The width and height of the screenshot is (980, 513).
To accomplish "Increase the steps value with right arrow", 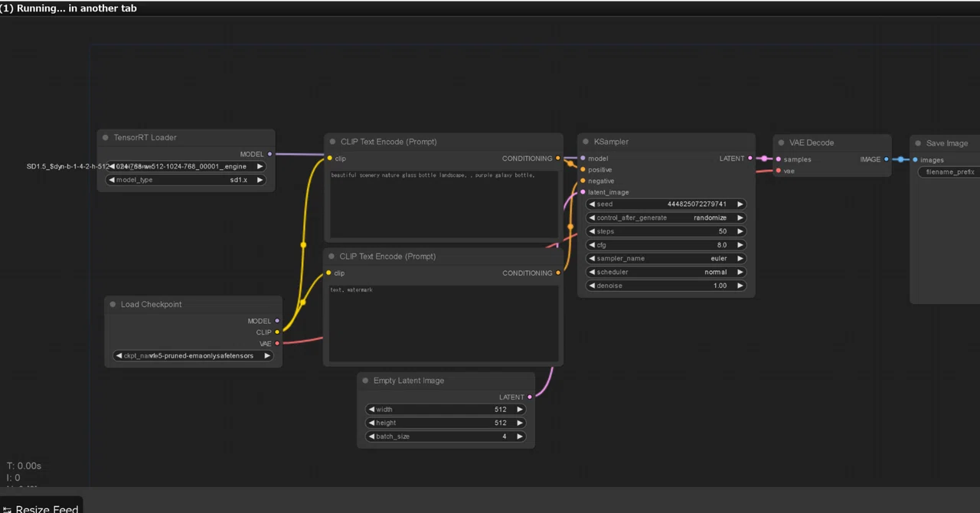I will (740, 231).
